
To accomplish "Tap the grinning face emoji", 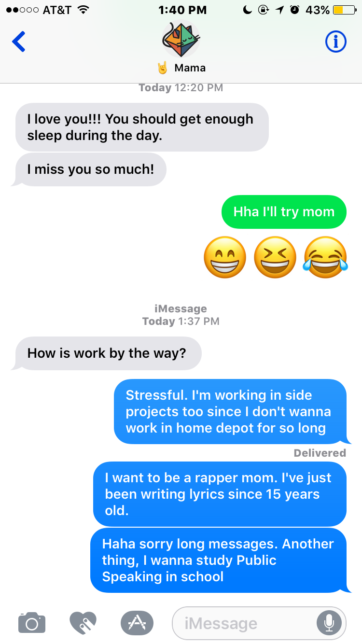I will [225, 258].
